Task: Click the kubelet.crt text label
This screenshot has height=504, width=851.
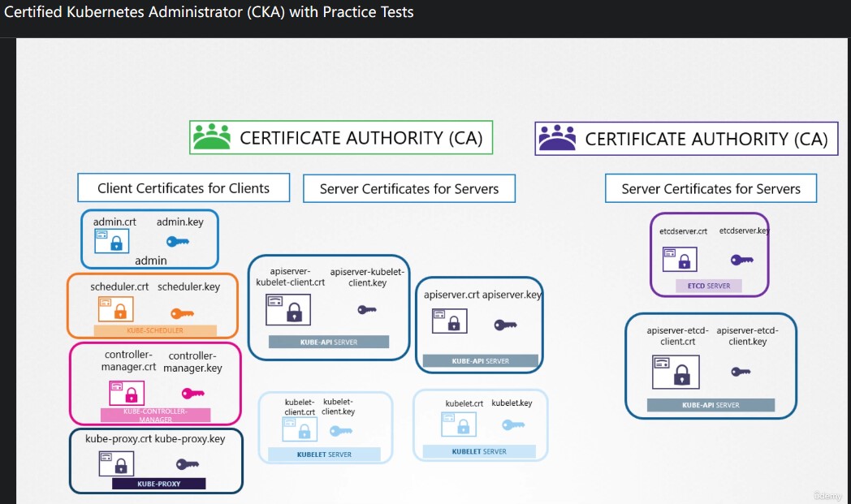Action: pyautogui.click(x=464, y=403)
